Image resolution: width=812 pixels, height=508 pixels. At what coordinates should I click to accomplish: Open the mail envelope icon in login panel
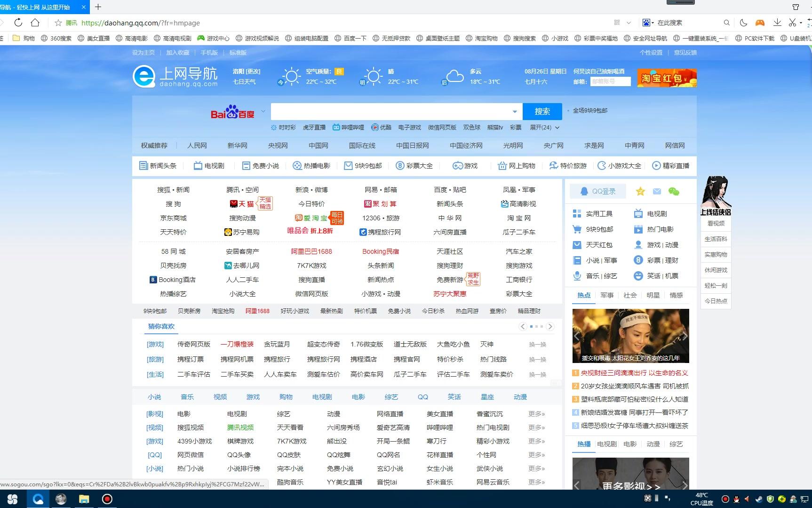(657, 191)
